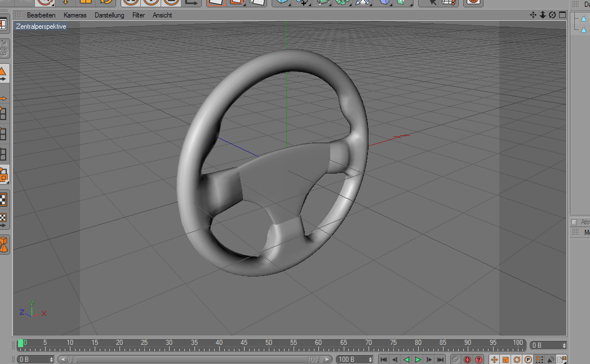590x364 pixels.
Task: Toggle the active view maximize icon
Action: 562,15
